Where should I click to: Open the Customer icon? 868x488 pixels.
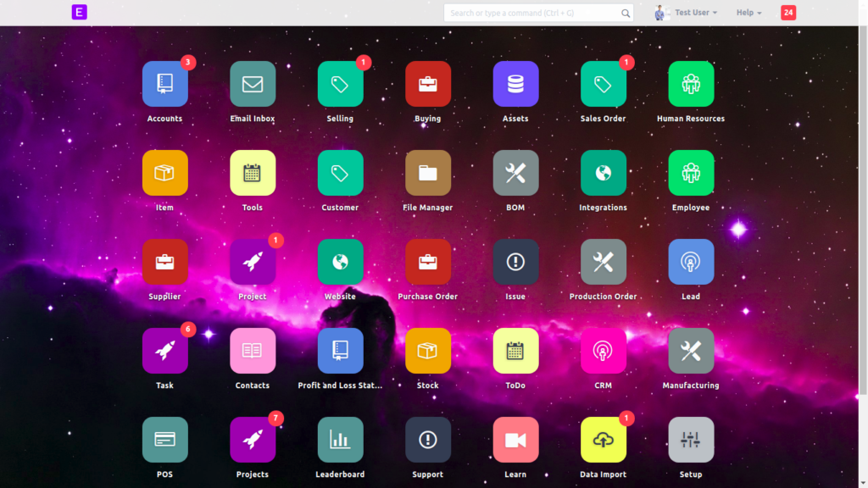340,173
